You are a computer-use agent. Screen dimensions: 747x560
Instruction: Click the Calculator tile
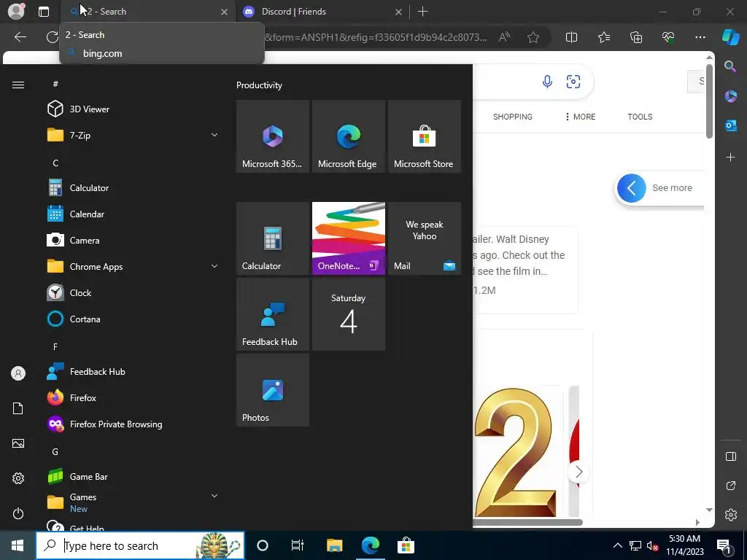click(x=273, y=238)
